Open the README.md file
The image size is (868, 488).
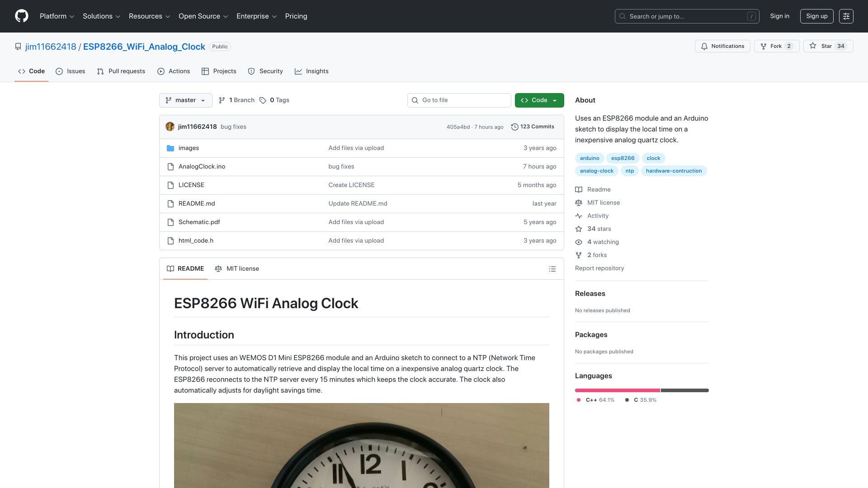pos(197,204)
